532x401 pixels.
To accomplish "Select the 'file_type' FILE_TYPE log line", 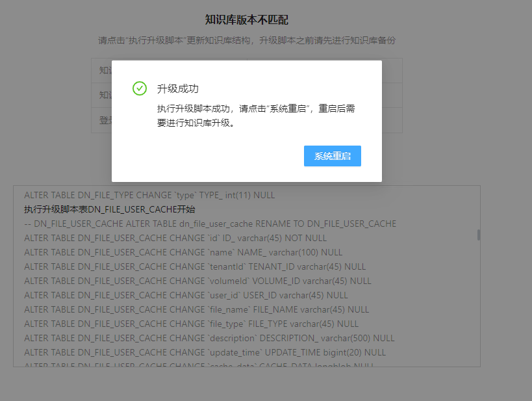I will 191,324.
